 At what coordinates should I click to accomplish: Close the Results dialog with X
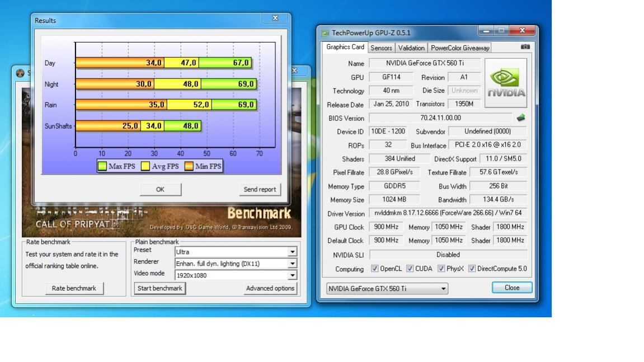click(275, 18)
